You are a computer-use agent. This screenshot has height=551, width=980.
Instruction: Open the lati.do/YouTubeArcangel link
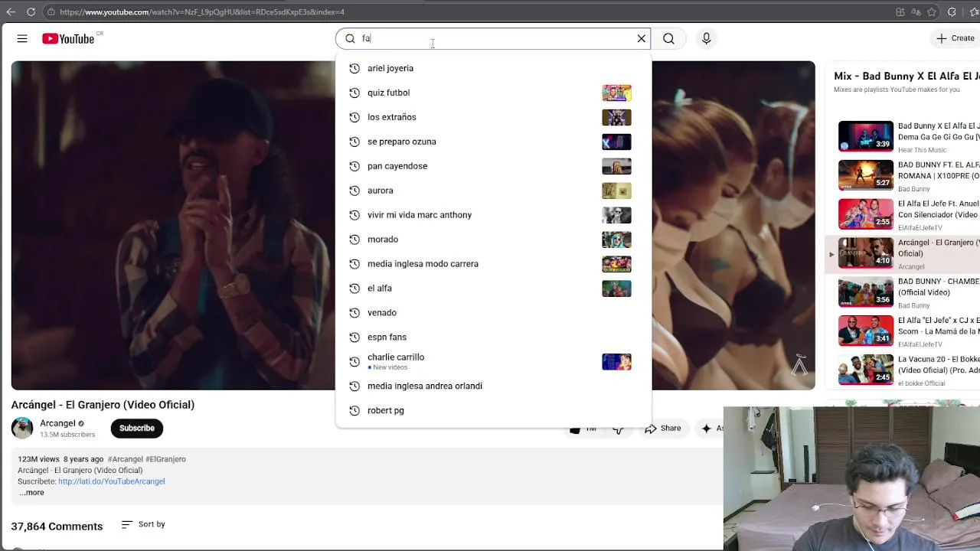click(x=112, y=481)
